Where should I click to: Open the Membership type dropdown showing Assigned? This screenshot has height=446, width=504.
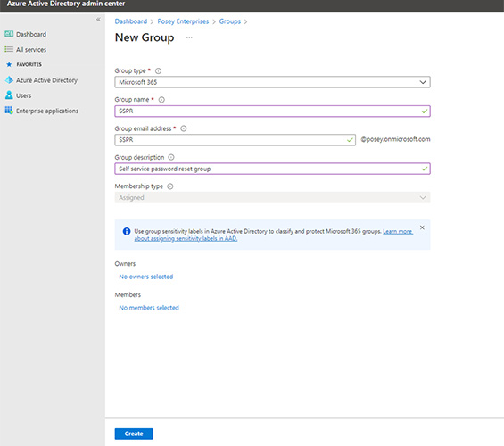(272, 197)
